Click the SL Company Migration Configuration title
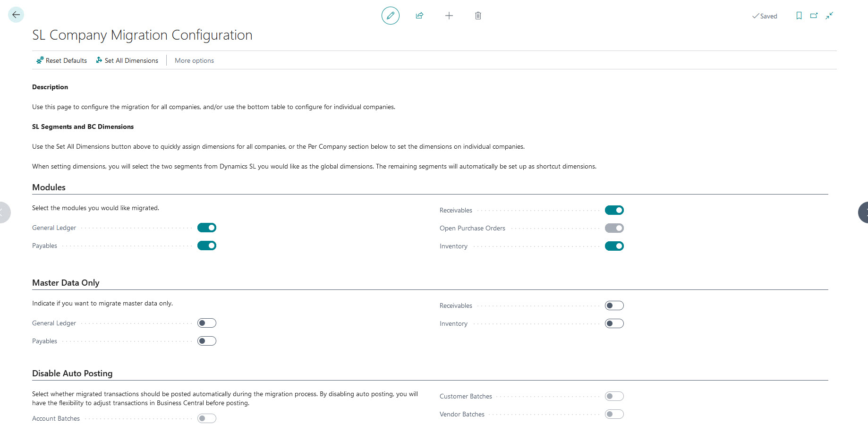The image size is (868, 424). 142,35
